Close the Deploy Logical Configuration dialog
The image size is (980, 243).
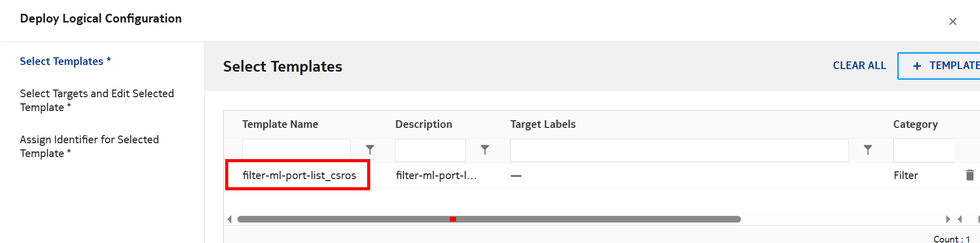952,21
